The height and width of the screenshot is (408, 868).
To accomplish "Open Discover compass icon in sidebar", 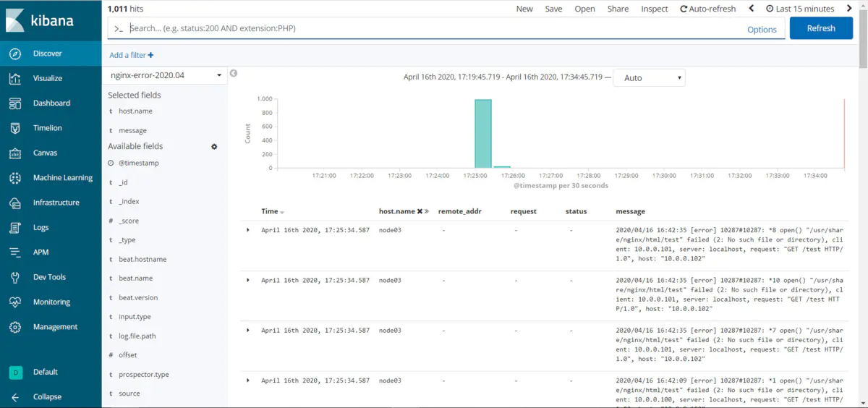I will coord(15,54).
